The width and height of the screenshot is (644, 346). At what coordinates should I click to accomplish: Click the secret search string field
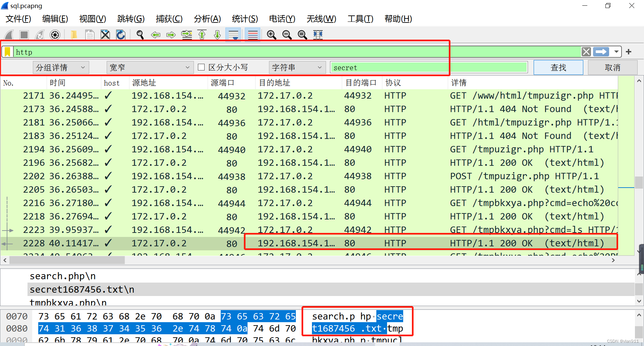(x=429, y=67)
